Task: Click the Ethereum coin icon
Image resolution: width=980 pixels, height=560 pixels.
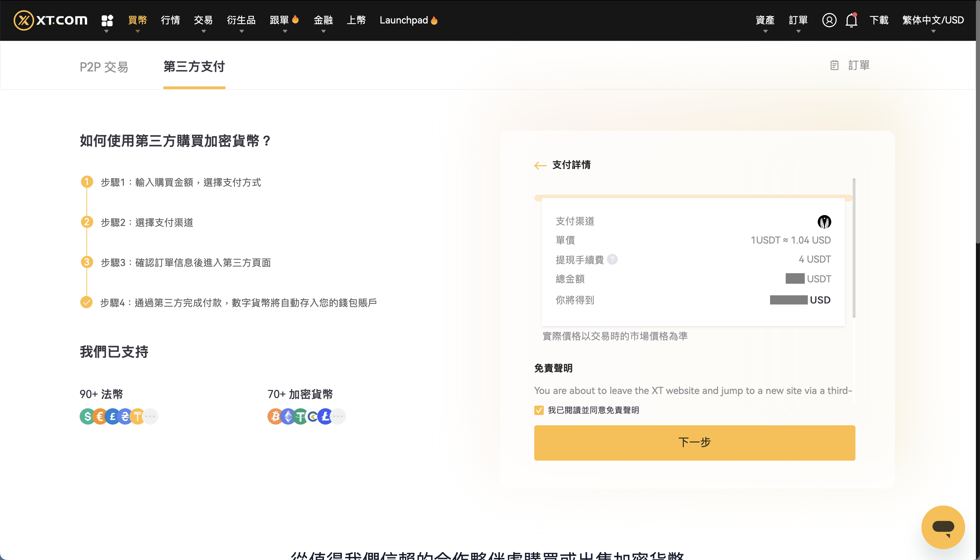Action: (x=288, y=416)
